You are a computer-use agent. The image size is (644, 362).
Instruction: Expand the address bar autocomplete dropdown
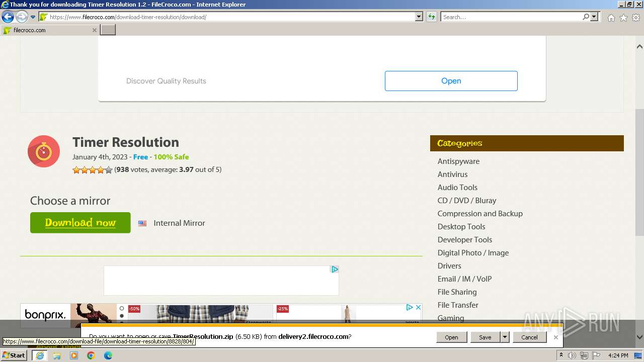click(x=419, y=17)
